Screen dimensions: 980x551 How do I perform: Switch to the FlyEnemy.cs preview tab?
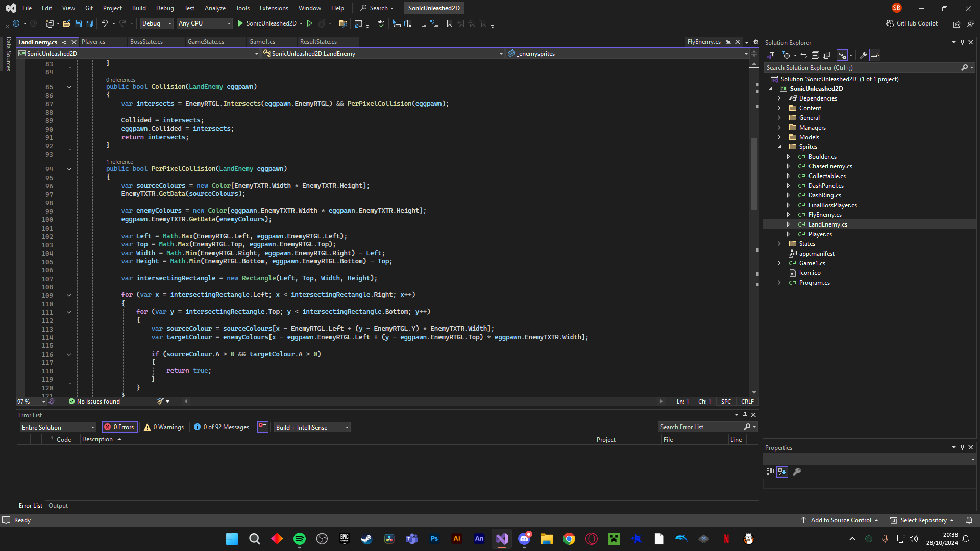pyautogui.click(x=704, y=42)
